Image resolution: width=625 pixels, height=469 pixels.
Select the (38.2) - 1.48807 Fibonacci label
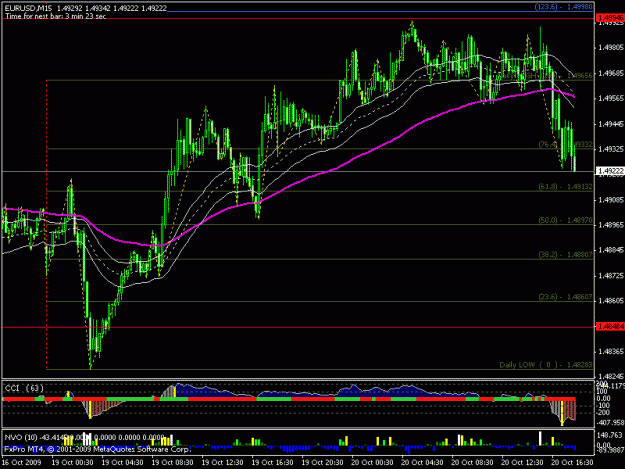(565, 254)
